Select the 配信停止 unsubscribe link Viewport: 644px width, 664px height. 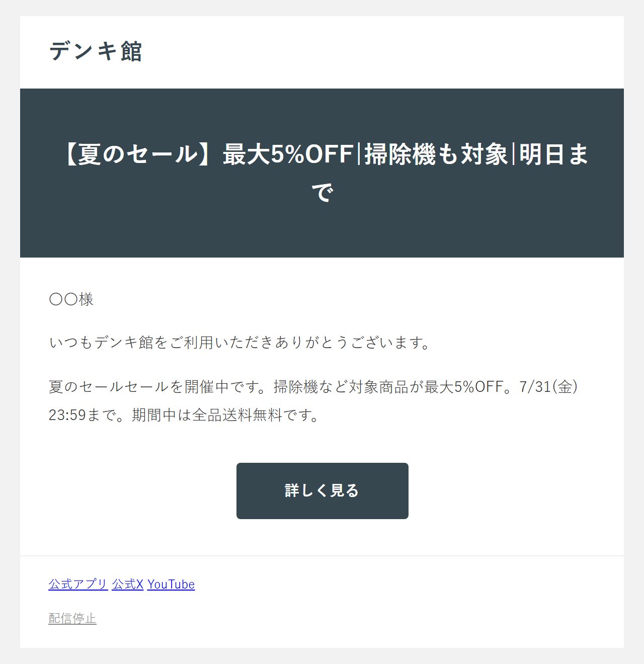coord(72,618)
